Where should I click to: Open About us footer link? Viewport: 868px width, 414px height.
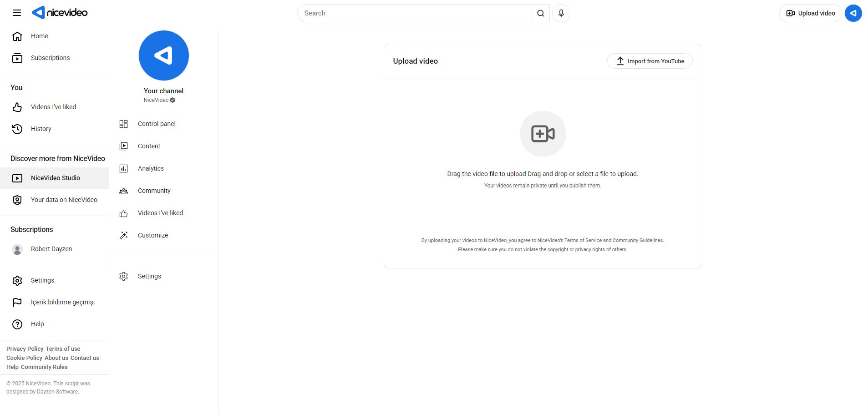[x=56, y=358]
